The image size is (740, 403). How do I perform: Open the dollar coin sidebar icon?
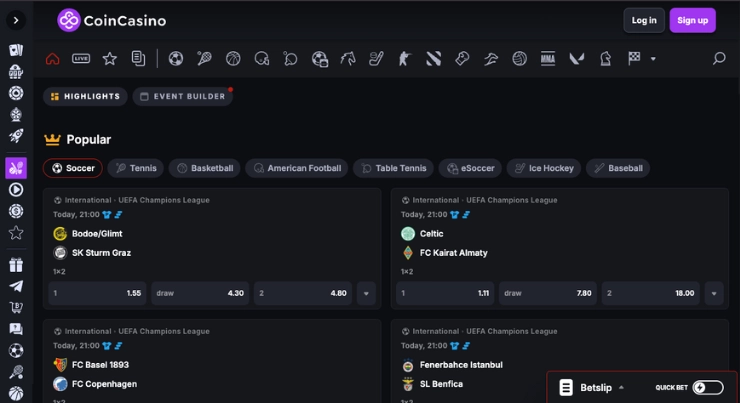(x=16, y=211)
